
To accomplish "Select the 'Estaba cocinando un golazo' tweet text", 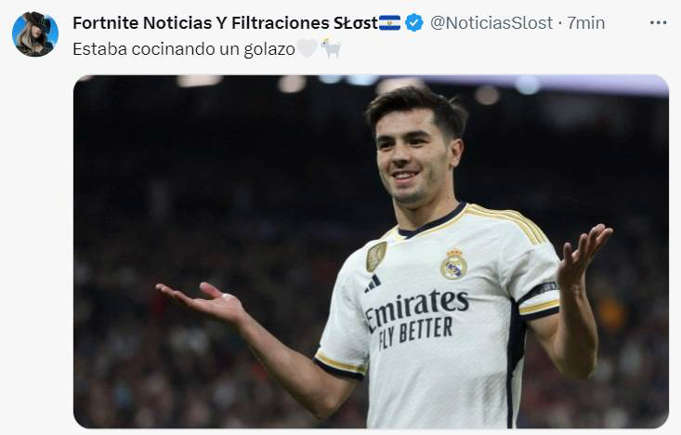I will click(x=184, y=49).
